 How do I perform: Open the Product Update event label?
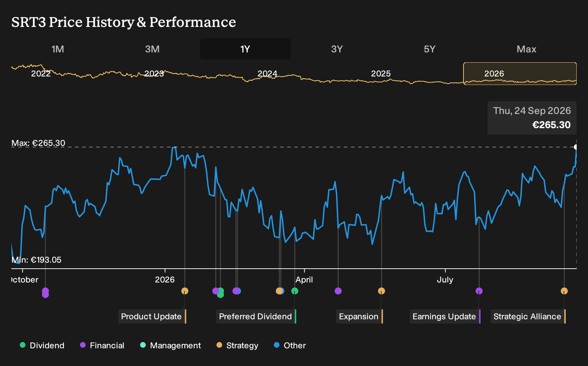click(x=152, y=316)
